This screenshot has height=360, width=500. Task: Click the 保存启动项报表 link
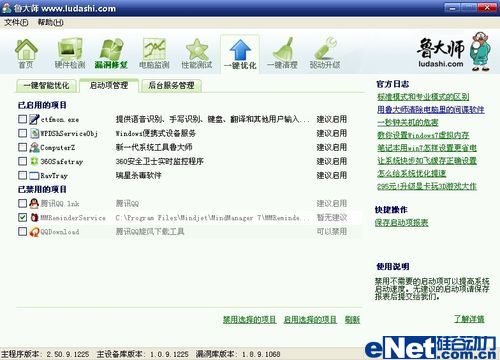402,223
